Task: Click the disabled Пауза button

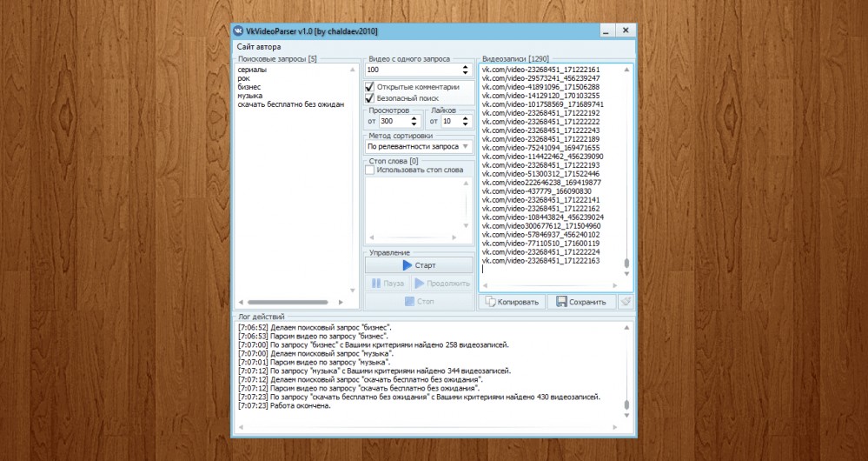Action: [388, 284]
